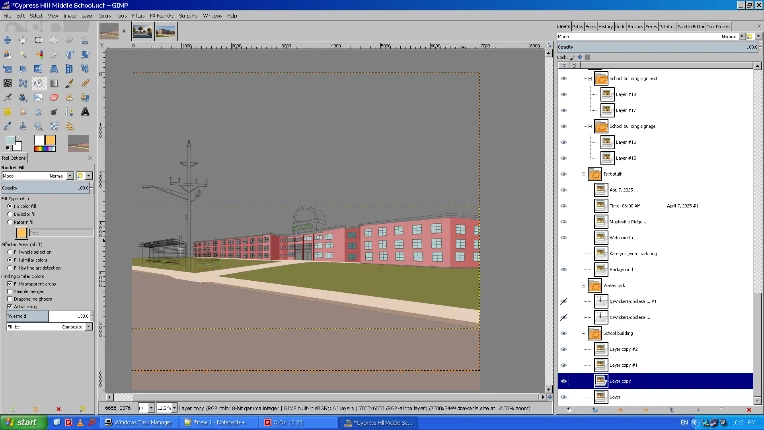Viewport: 764px width, 430px height.
Task: Collapse the bottom School building layer group
Action: (x=583, y=333)
